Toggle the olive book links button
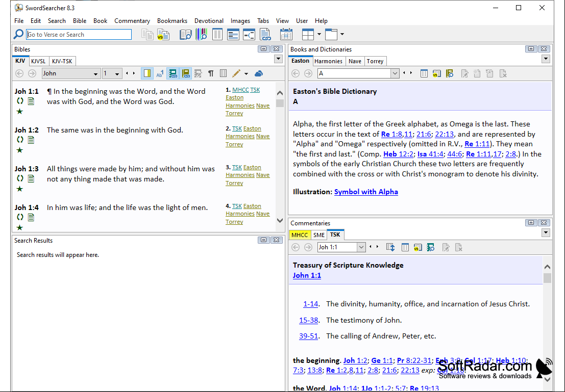This screenshot has width=565, height=392. tap(186, 73)
